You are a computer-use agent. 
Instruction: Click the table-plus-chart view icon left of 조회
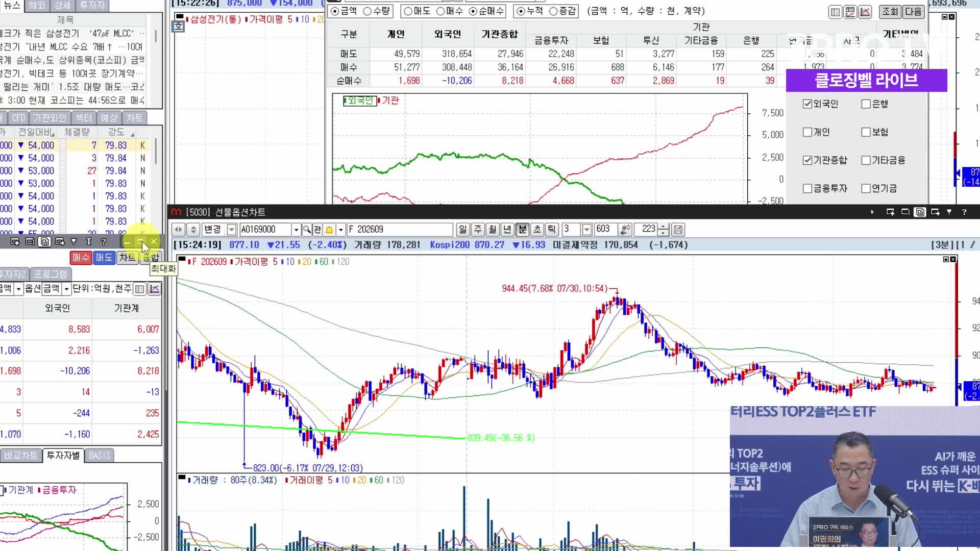[850, 12]
